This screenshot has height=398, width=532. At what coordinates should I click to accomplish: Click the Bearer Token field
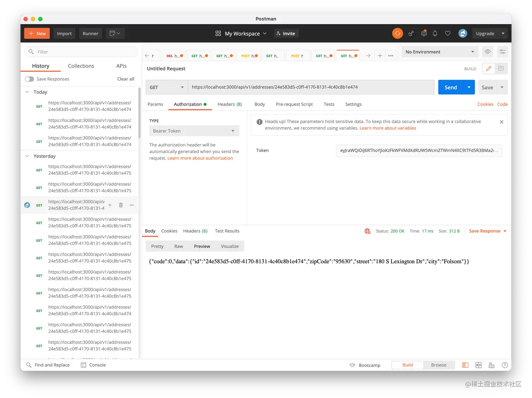[x=194, y=131]
